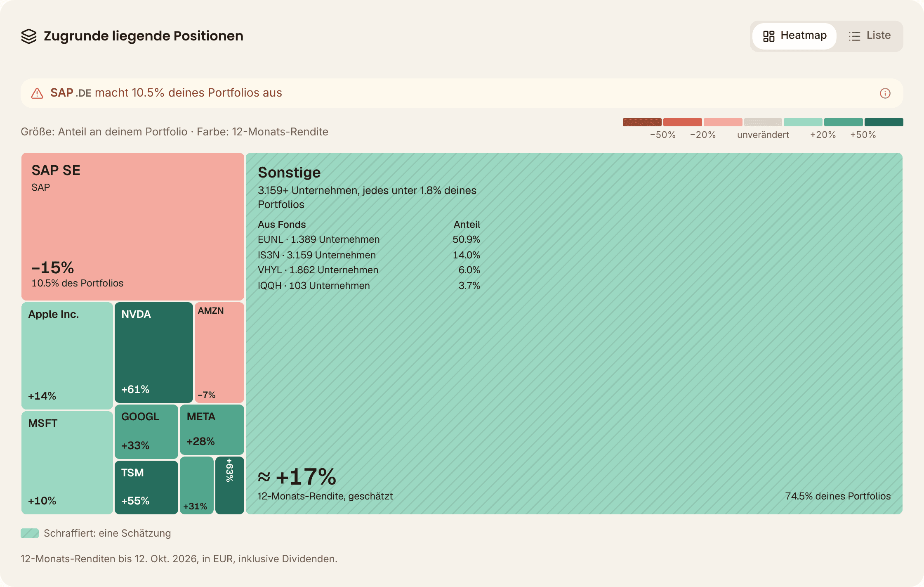Open the narrow +63% tile
This screenshot has width=924, height=587.
tap(230, 485)
